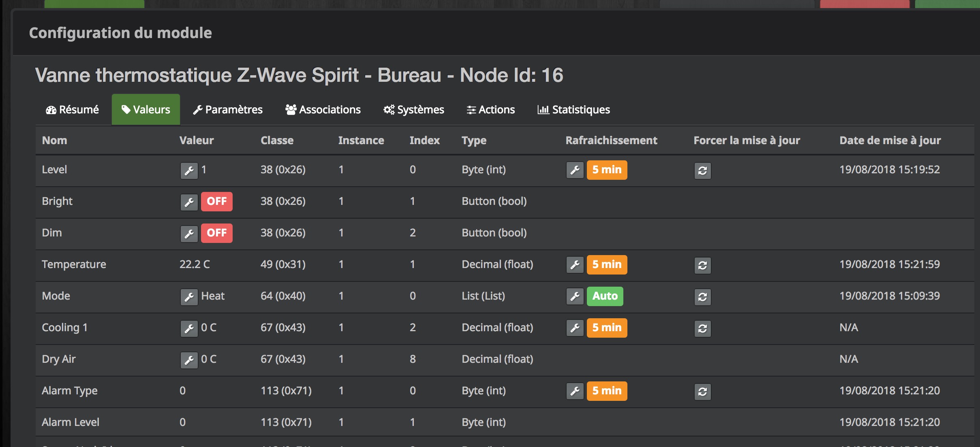
Task: Edit Dry Air value wrench icon
Action: (x=189, y=360)
